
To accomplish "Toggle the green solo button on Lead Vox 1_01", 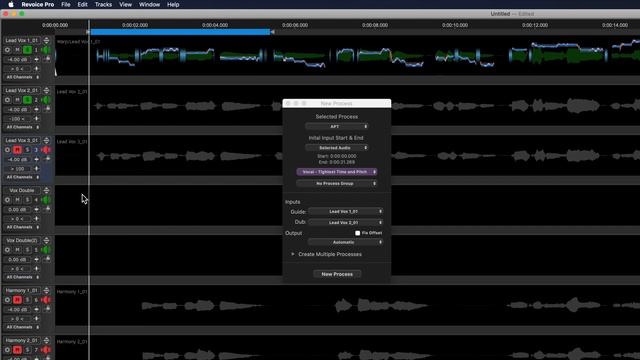I will (x=27, y=50).
